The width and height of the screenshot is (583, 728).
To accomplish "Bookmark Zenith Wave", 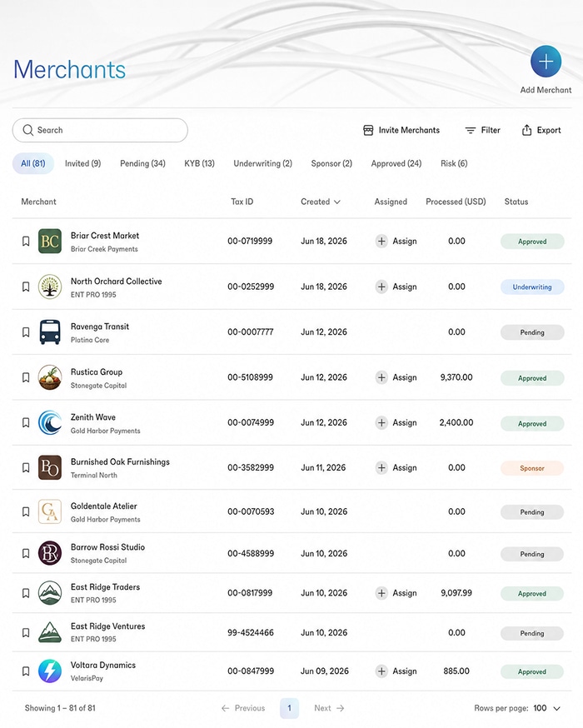I will click(26, 422).
